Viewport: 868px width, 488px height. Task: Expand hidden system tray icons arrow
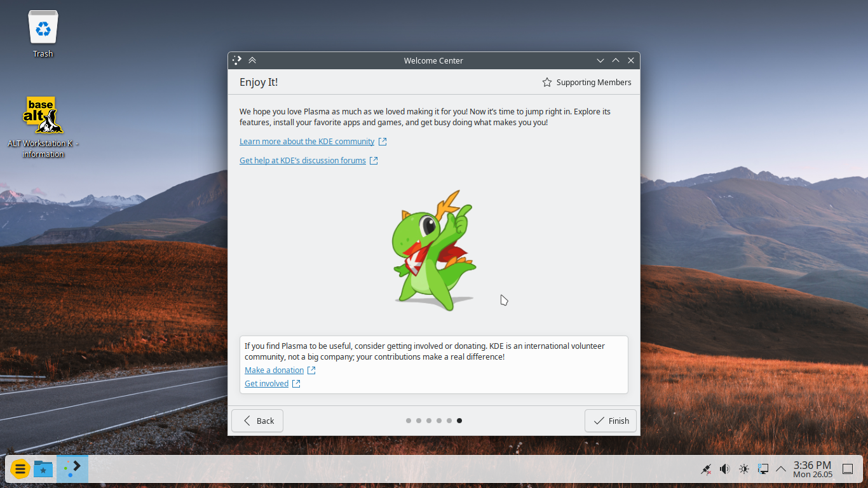(x=781, y=470)
